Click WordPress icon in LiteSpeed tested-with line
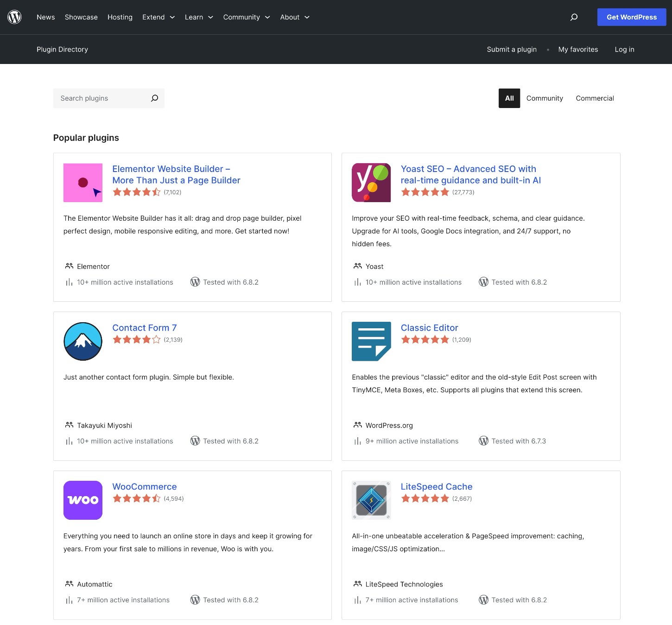 pyautogui.click(x=483, y=600)
